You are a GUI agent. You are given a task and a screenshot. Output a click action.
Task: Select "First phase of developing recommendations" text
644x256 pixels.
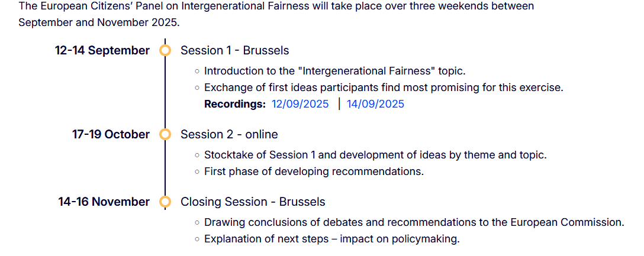[x=314, y=171]
